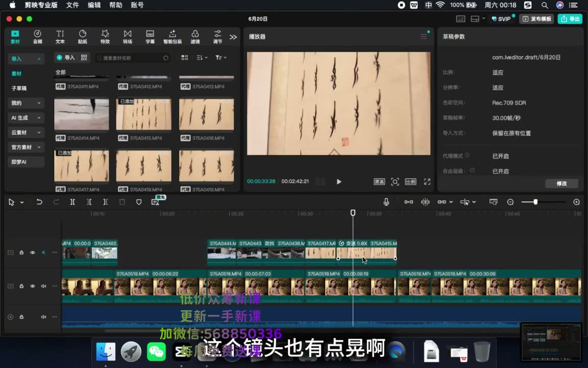Viewport: 588px width, 368px height.
Task: Open the 转场 (Transitions) tab
Action: tap(128, 37)
